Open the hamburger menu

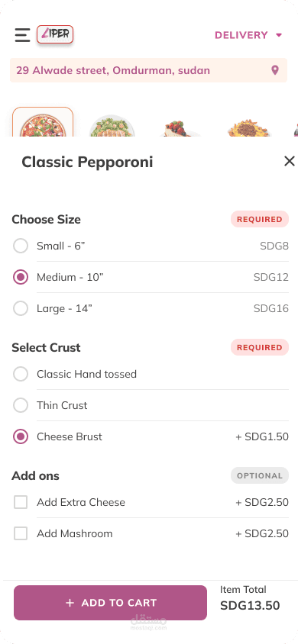click(22, 35)
